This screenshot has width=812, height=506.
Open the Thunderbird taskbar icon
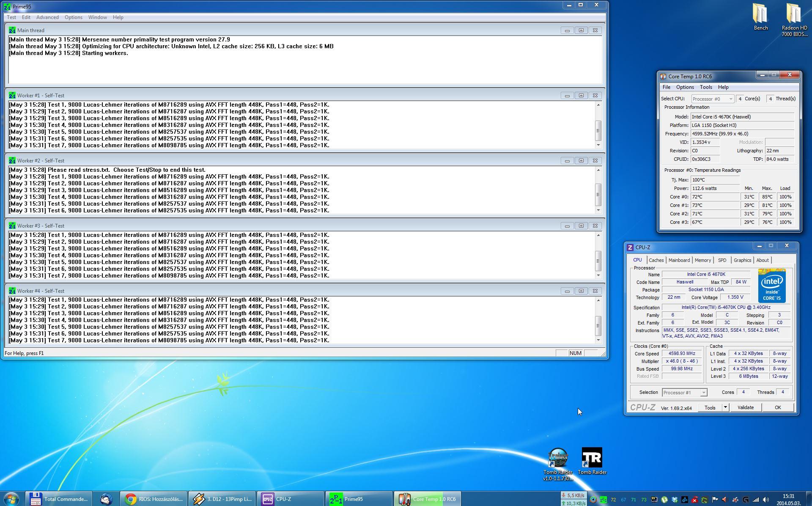point(106,499)
